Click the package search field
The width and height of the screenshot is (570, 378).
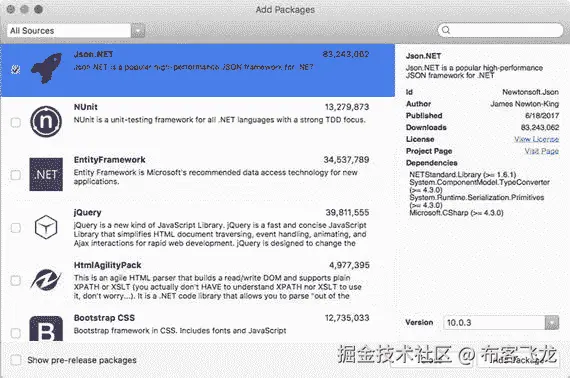pos(500,30)
